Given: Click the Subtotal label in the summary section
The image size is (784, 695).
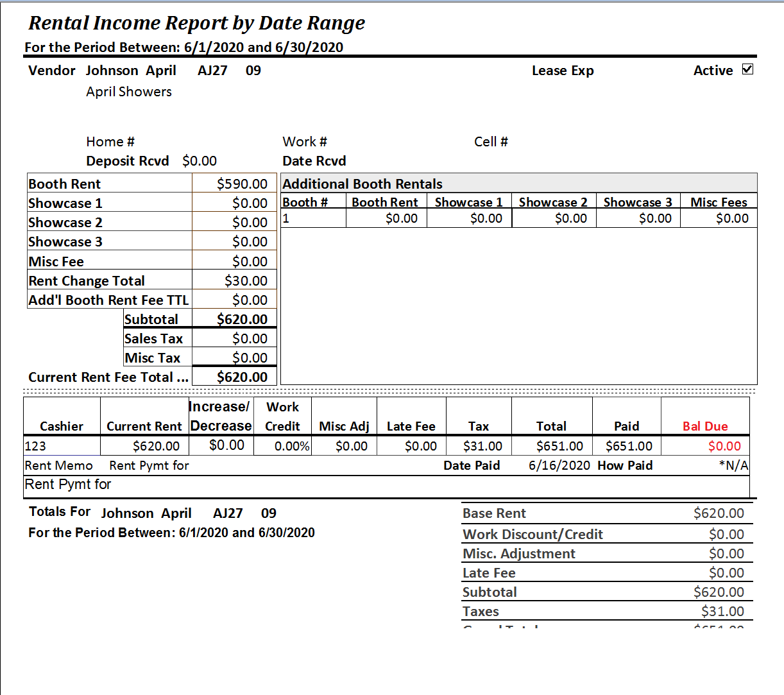Looking at the screenshot, I should coord(490,592).
